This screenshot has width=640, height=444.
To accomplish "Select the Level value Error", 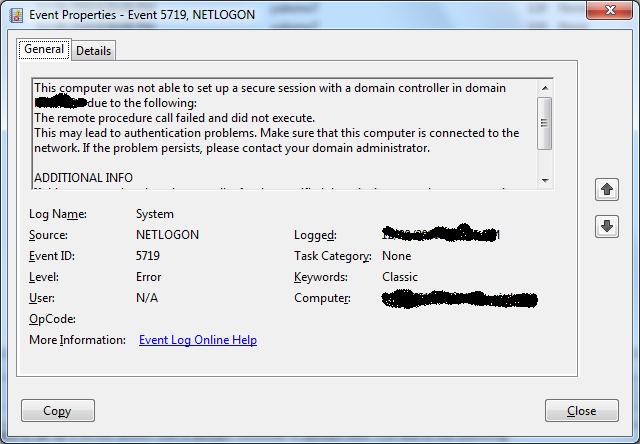I will coord(149,277).
